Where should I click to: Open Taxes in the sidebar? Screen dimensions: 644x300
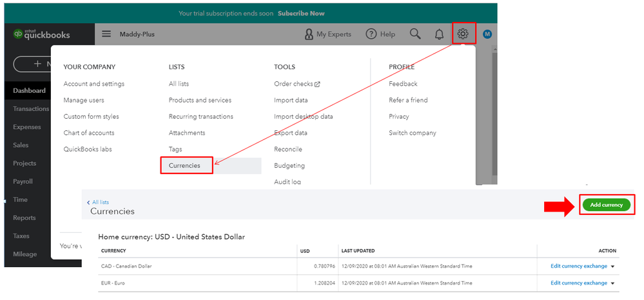(x=21, y=236)
